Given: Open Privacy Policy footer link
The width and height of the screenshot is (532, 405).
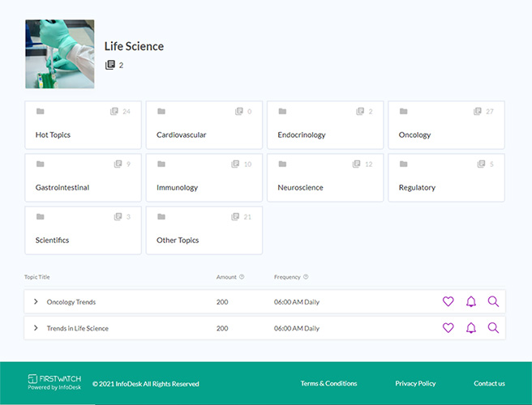Looking at the screenshot, I should click(415, 383).
